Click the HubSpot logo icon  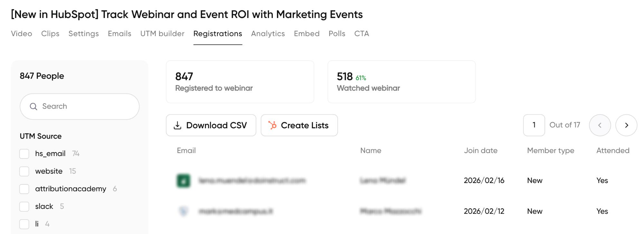272,125
